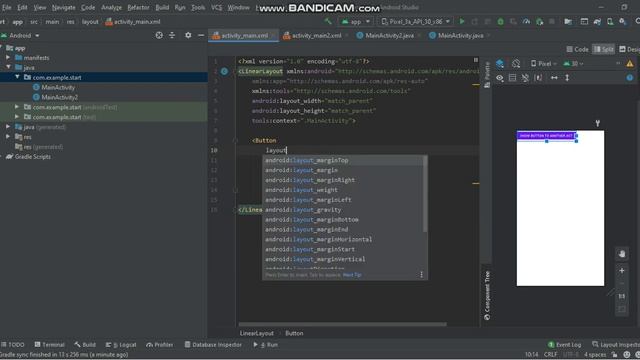The height and width of the screenshot is (360, 640).
Task: Toggle the blueprint grid icon in preview toolbar
Action: pyautogui.click(x=512, y=78)
